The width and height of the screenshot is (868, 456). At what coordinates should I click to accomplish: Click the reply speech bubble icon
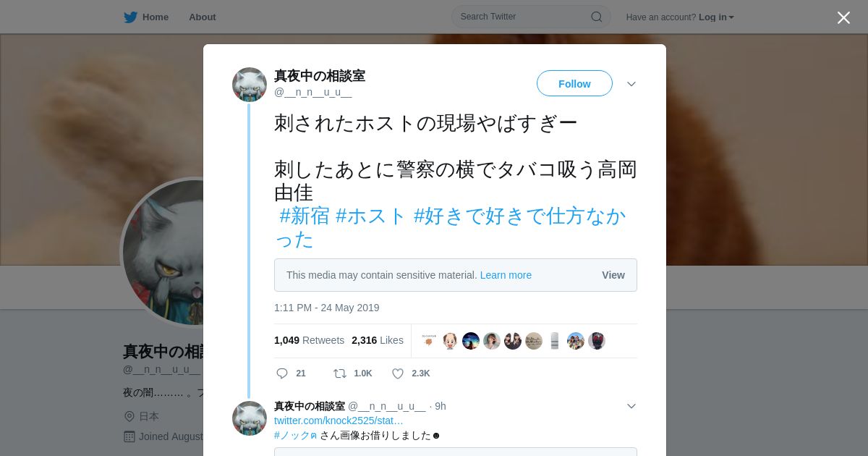click(x=282, y=373)
